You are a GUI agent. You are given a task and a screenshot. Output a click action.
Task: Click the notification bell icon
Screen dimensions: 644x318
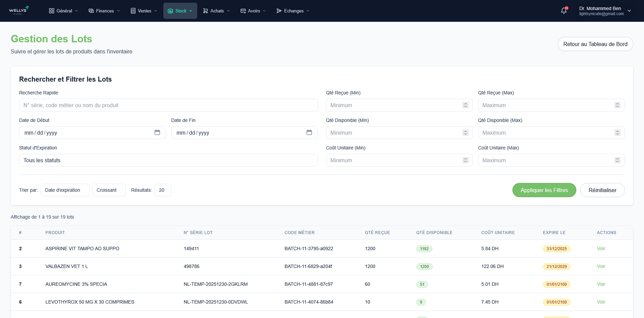pyautogui.click(x=564, y=11)
